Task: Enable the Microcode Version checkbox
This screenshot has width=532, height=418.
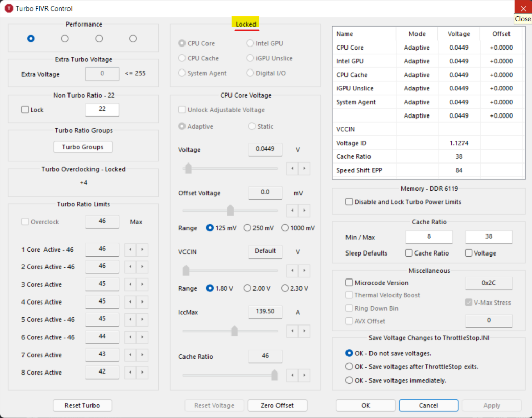Action: pyautogui.click(x=349, y=283)
